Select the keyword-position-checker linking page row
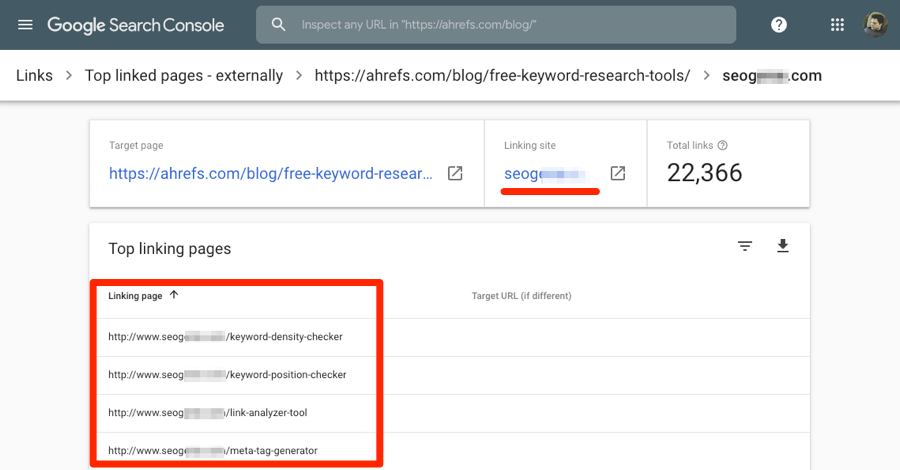 [x=227, y=375]
